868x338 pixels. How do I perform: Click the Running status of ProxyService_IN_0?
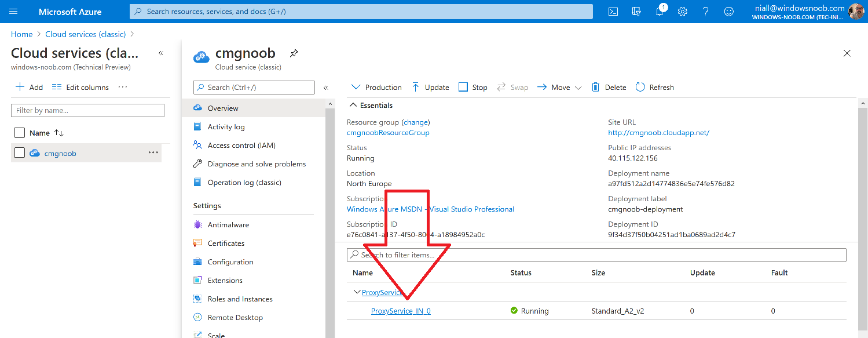coord(529,311)
